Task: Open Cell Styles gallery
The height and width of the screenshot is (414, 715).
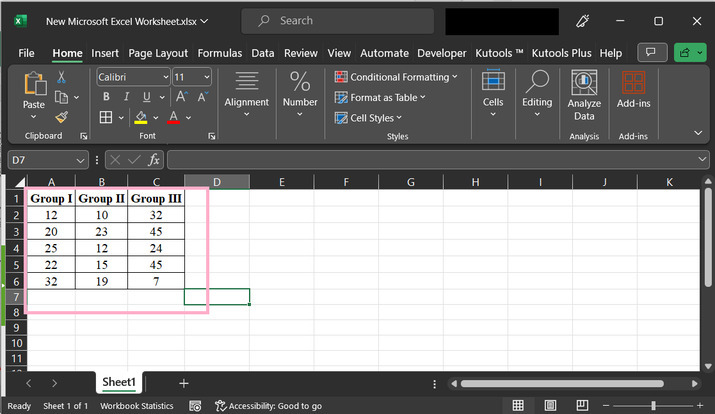Action: pyautogui.click(x=368, y=118)
